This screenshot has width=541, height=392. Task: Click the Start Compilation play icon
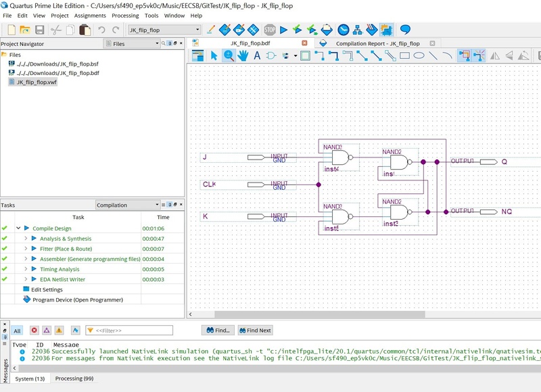(284, 30)
